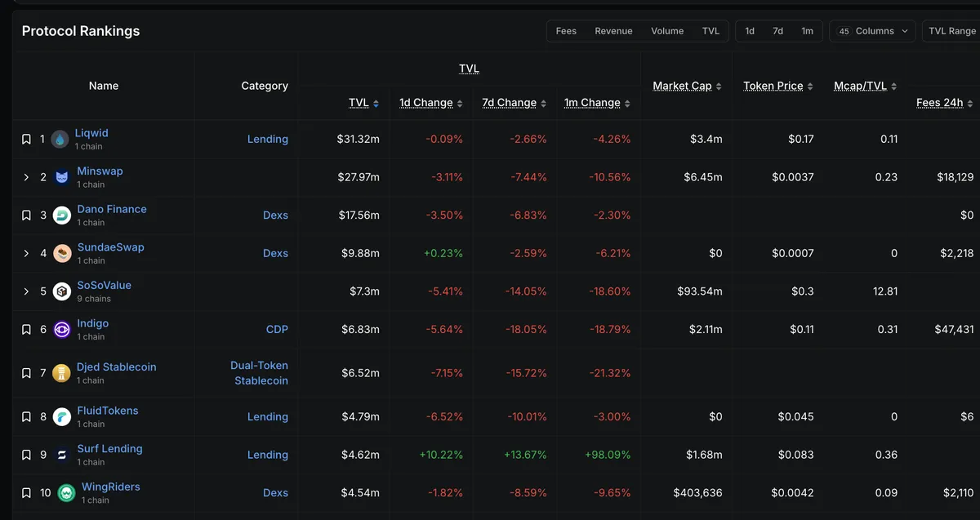980x520 pixels.
Task: Bookmark the Indigo protocol row
Action: pos(26,330)
